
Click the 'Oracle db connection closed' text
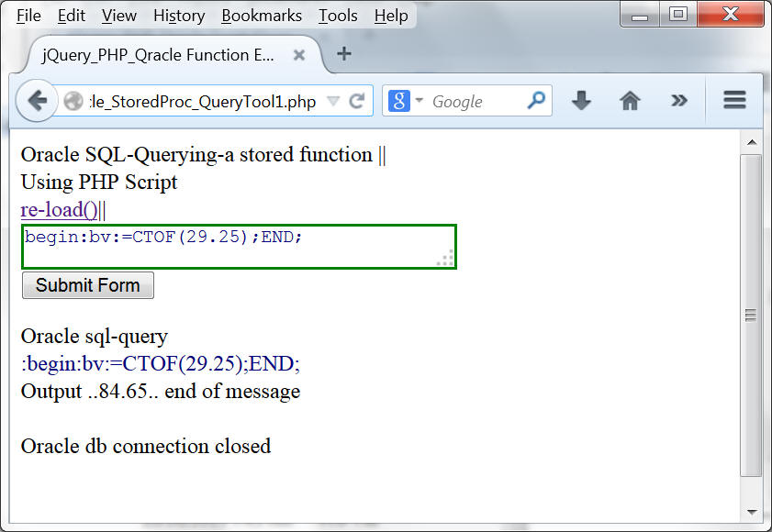[146, 446]
